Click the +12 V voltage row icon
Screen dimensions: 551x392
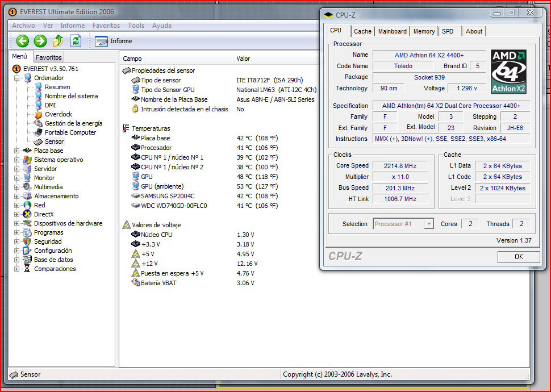point(136,264)
